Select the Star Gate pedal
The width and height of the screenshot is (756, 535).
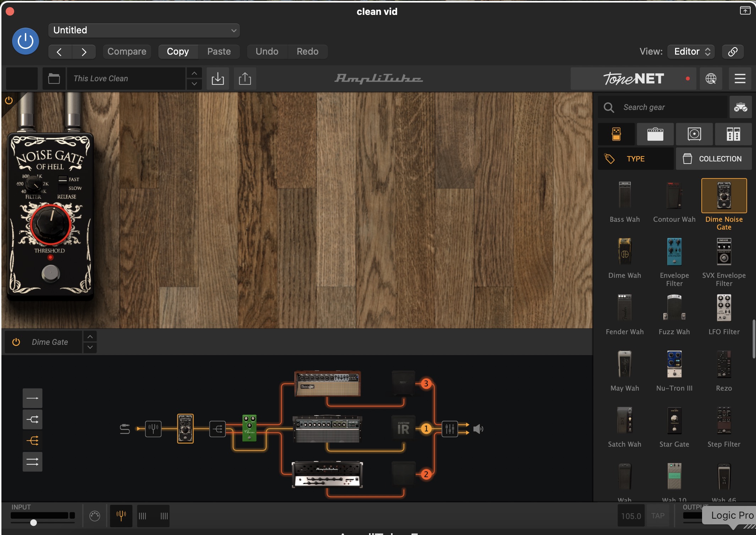tap(674, 427)
